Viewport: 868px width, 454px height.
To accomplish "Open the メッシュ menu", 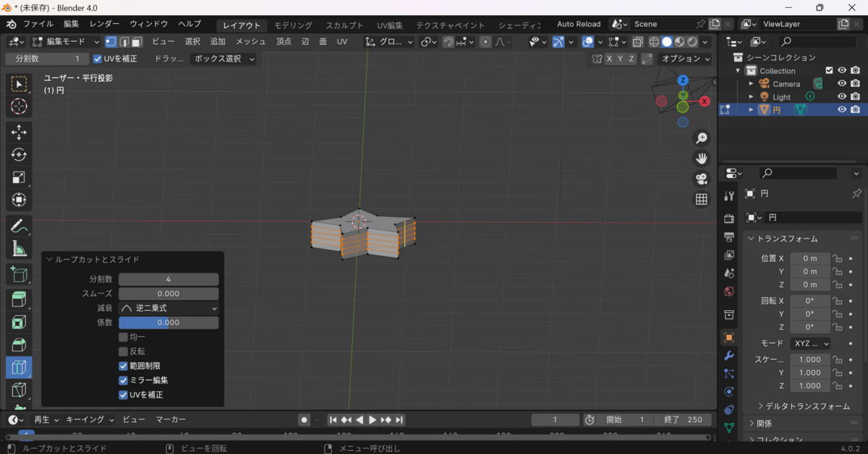I will (251, 42).
